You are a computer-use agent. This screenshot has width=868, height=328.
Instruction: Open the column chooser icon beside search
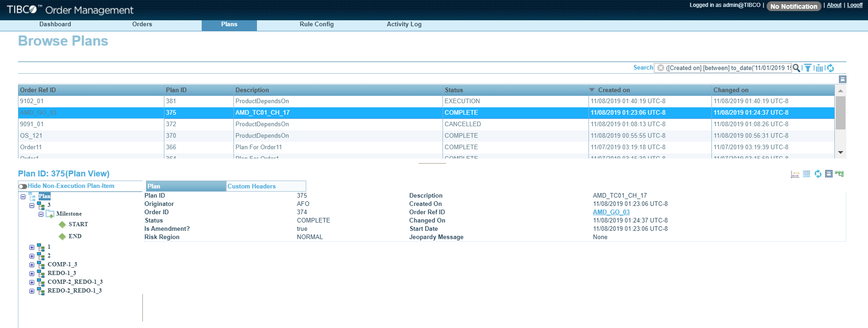click(819, 68)
